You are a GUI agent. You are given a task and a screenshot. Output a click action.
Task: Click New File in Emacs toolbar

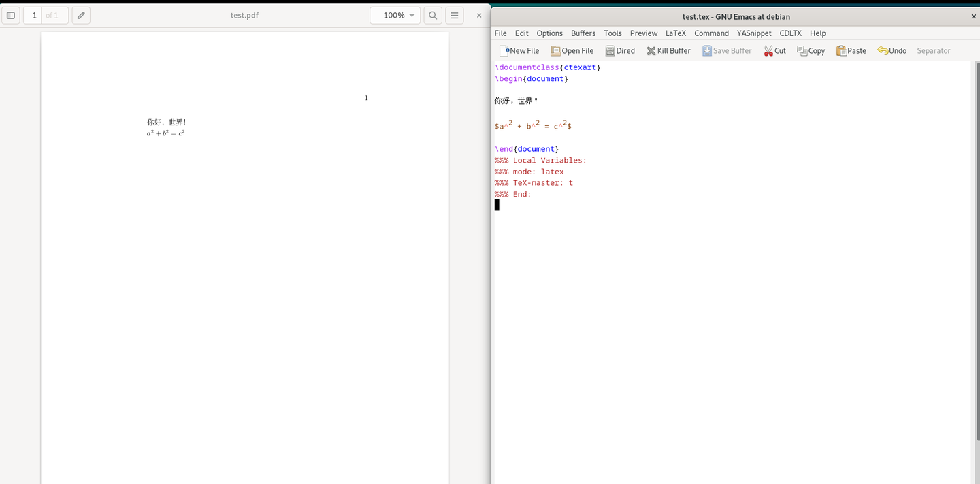[x=519, y=50]
